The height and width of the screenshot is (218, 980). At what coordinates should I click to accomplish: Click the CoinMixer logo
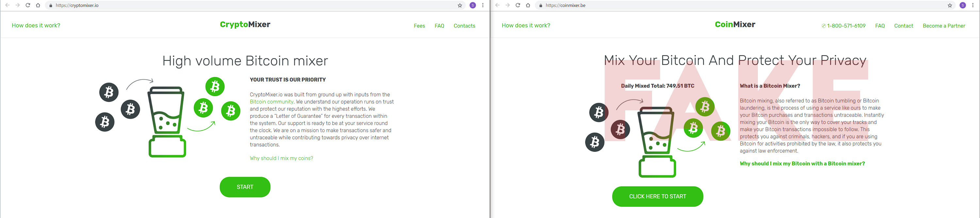[735, 25]
